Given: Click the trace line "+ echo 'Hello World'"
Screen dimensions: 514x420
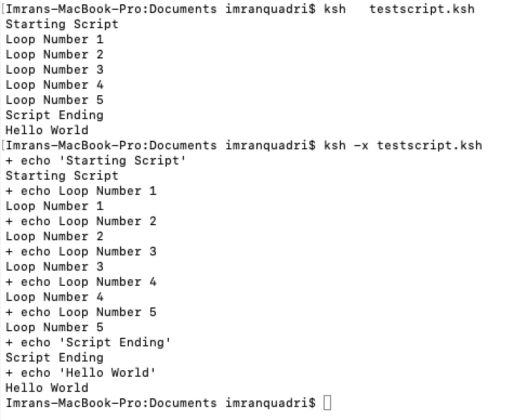Looking at the screenshot, I should coord(81,373).
